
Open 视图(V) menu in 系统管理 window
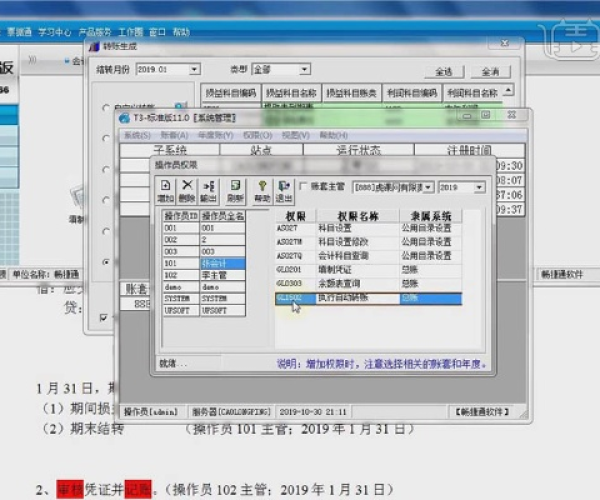[295, 135]
